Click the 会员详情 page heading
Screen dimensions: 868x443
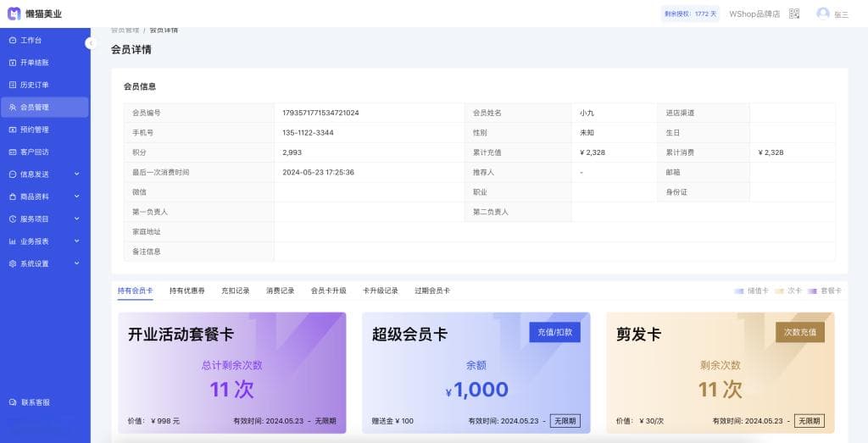coord(131,50)
